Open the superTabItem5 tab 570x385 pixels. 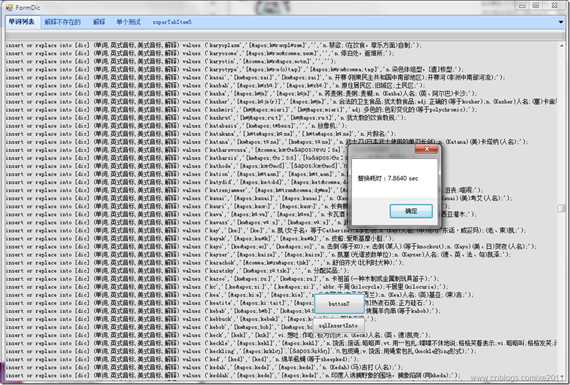pyautogui.click(x=172, y=22)
